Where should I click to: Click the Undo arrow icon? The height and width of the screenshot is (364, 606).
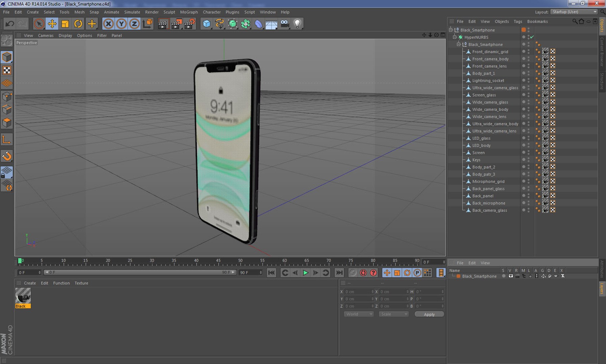click(10, 24)
